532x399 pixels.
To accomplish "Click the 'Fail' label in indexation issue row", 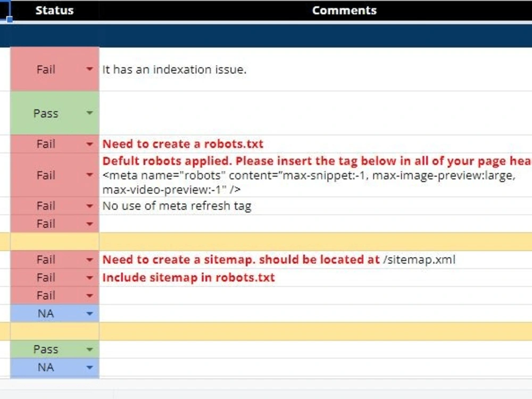I will pyautogui.click(x=46, y=70).
